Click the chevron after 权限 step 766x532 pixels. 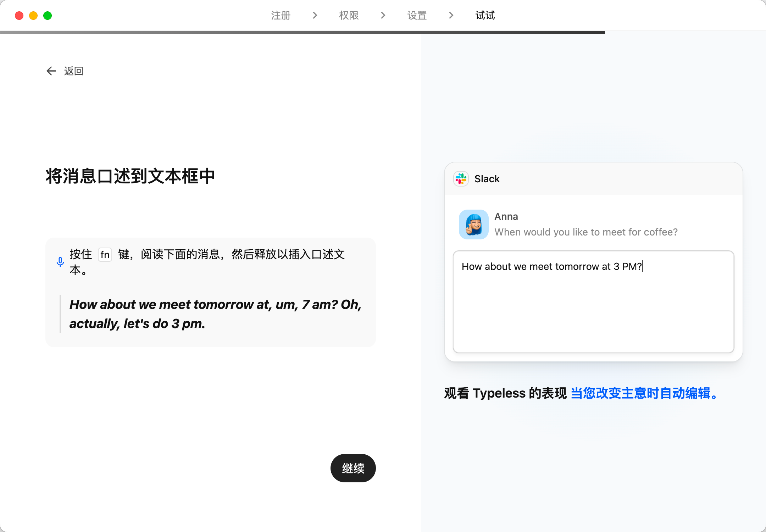click(383, 15)
